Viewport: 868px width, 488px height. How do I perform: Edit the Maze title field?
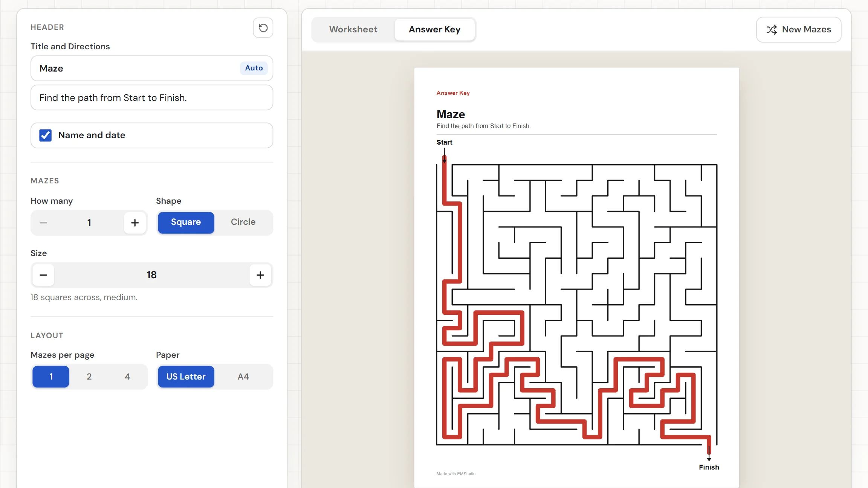(x=152, y=68)
